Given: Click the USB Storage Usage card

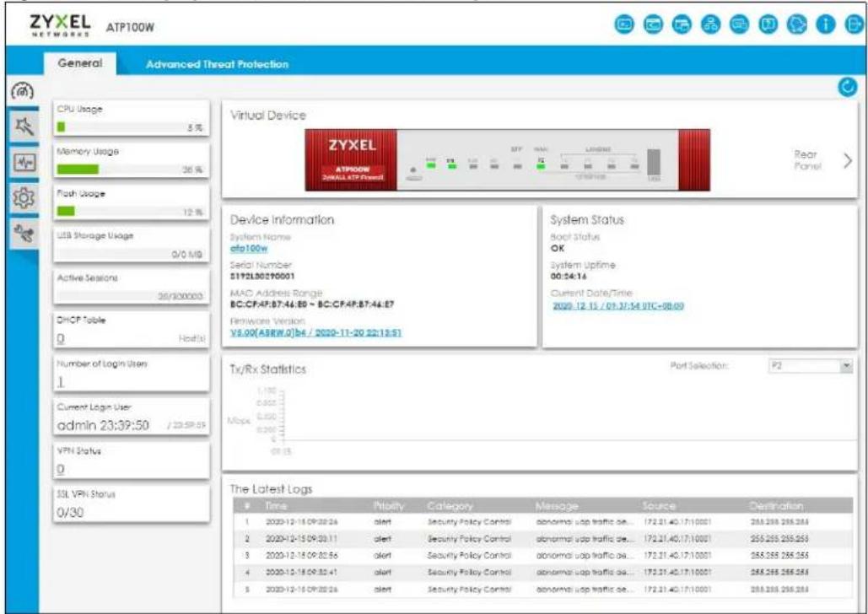Looking at the screenshot, I should [132, 245].
